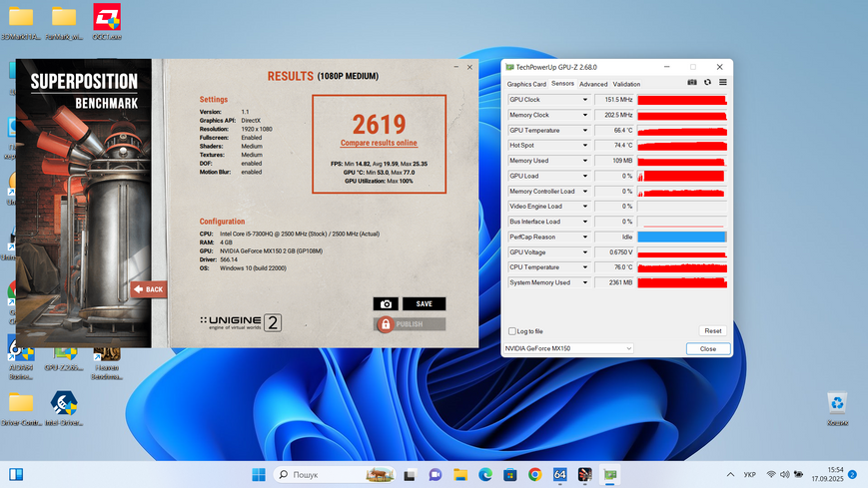
Task: Open the GPU-Z hamburger menu
Action: pyautogui.click(x=723, y=83)
